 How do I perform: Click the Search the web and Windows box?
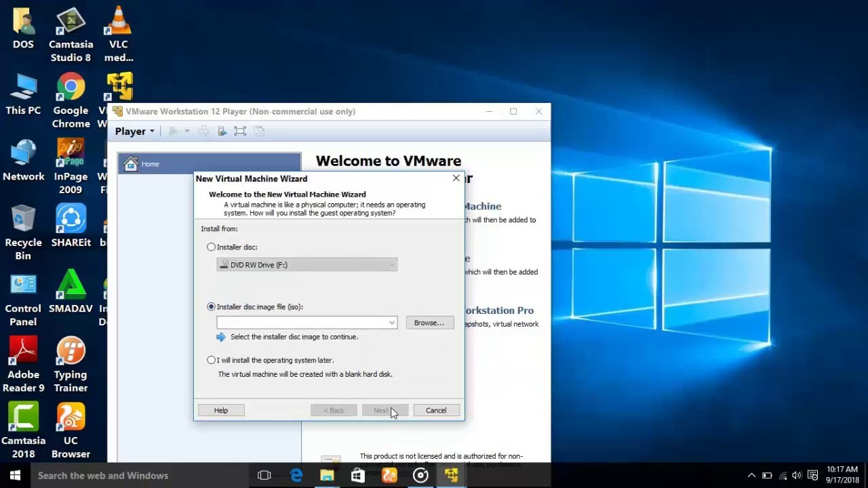pyautogui.click(x=139, y=475)
